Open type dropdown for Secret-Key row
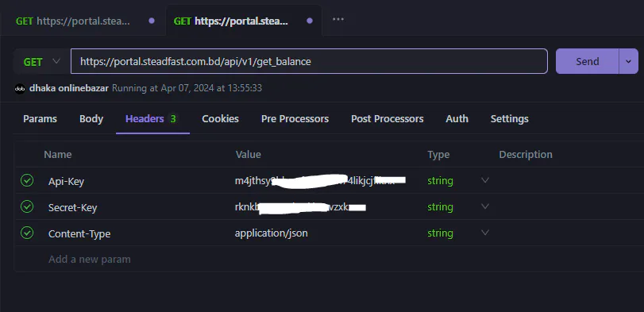Viewport: 644px width, 312px height. point(485,206)
